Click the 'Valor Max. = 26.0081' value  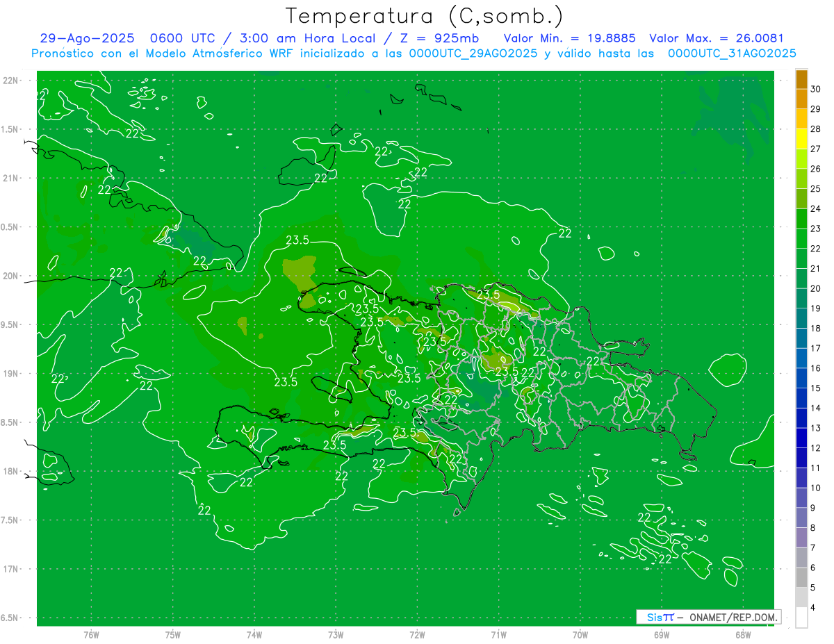[717, 39]
